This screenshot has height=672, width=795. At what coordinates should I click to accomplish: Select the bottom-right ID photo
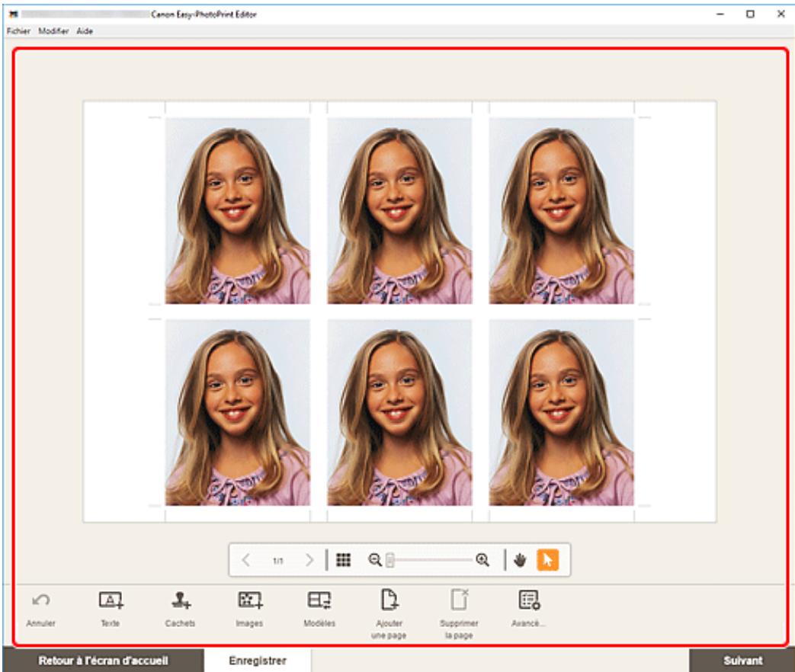[561, 412]
